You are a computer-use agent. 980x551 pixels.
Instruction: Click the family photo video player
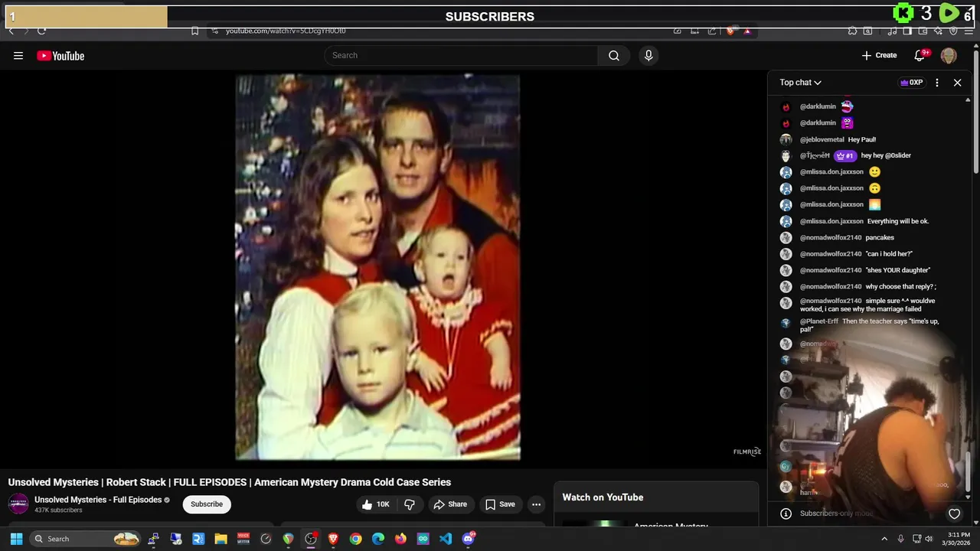tap(377, 267)
